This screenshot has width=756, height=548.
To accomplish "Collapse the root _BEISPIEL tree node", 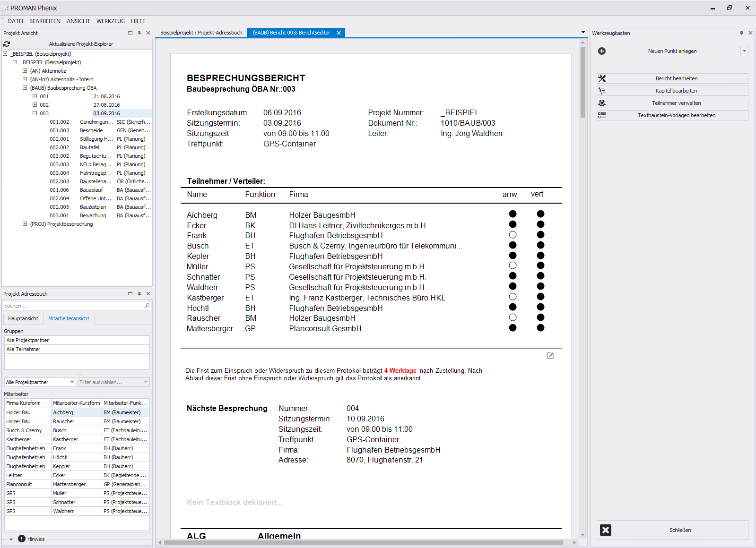I will tap(5, 54).
